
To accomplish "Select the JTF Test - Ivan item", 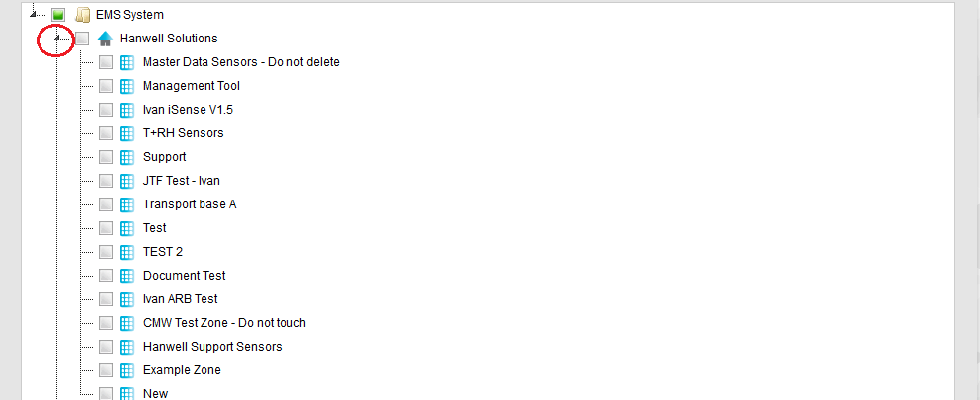I will tap(181, 181).
